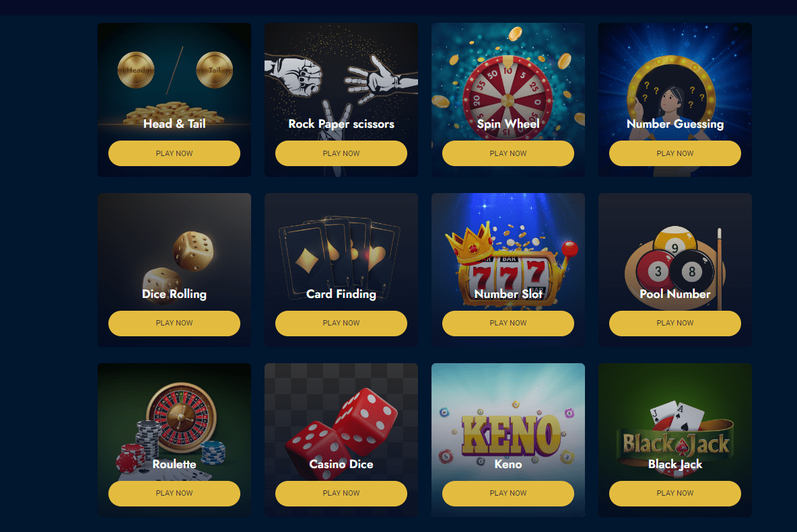Click the Spin Wheel graphic

(x=508, y=97)
